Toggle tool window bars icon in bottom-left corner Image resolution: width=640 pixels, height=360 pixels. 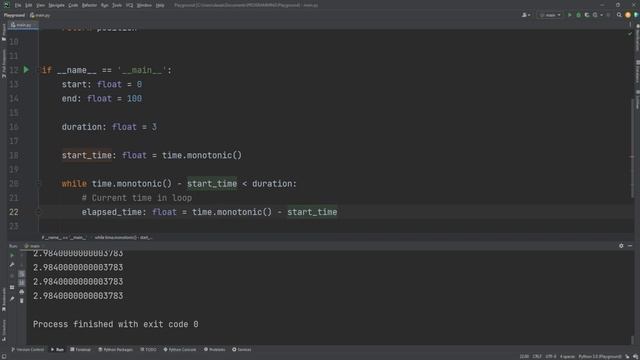pyautogui.click(x=4, y=356)
